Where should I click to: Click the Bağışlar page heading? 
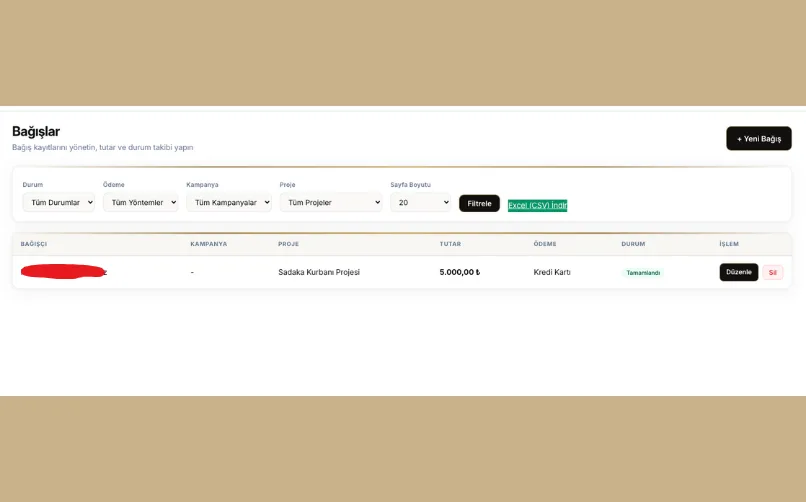click(x=36, y=131)
